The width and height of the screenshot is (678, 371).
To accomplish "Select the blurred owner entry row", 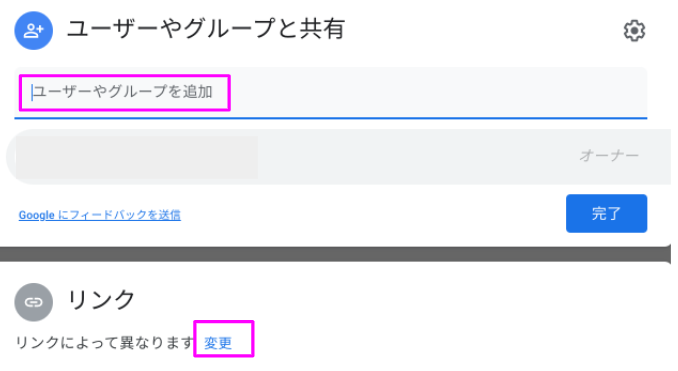I will [x=339, y=157].
